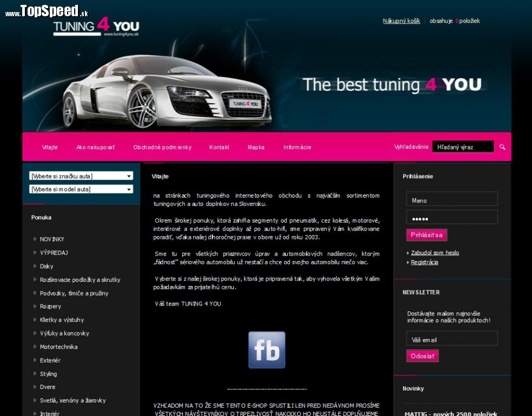Screen dimensions: 532x416
Task: Submit newsletter with Odoslať button
Action: (423, 356)
